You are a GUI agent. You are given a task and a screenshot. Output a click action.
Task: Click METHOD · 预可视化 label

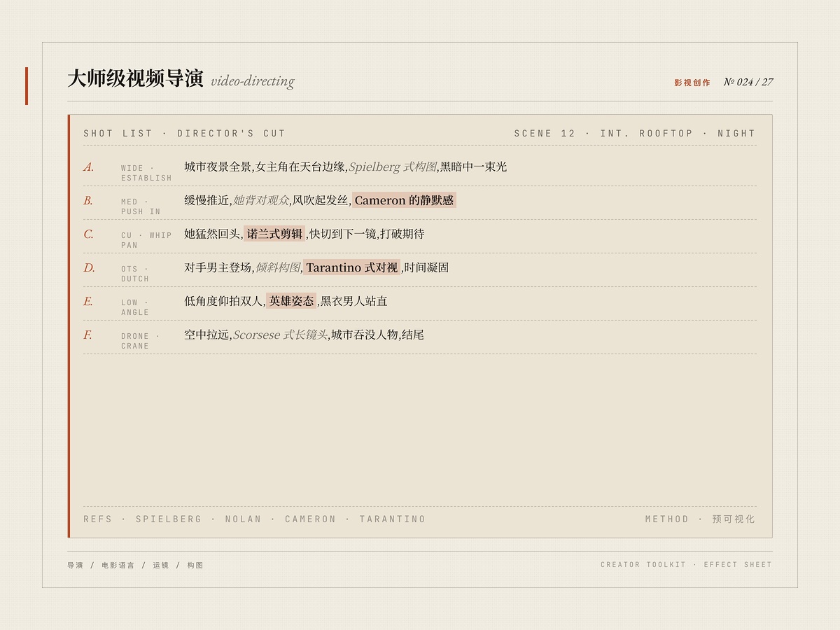point(700,519)
